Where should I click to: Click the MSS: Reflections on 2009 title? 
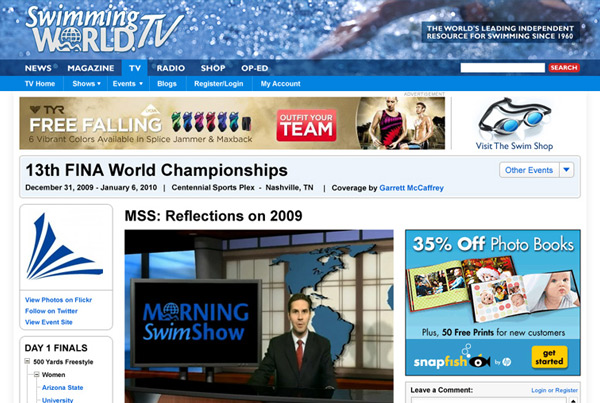(214, 216)
